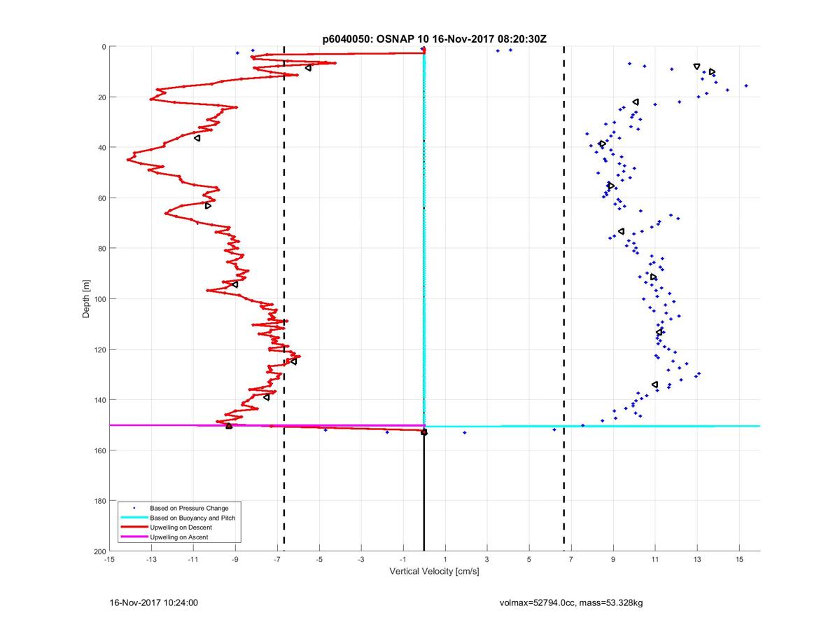Click positive x-axis tick label 3
The width and height of the screenshot is (840, 620).
pos(487,559)
